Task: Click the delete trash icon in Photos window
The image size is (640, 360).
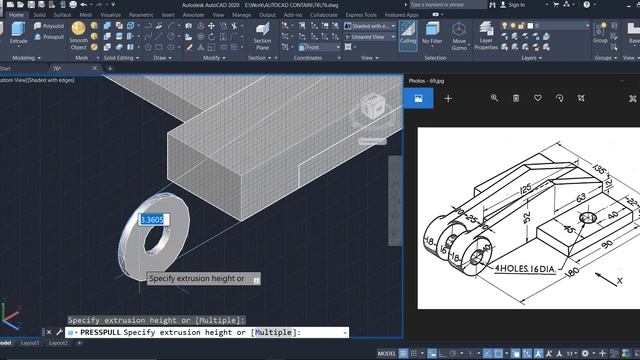Action: click(516, 98)
